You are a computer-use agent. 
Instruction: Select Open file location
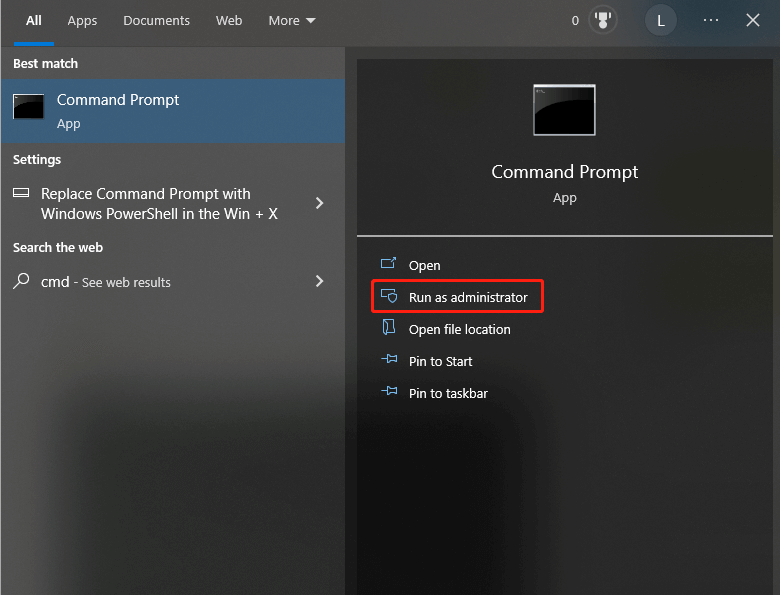[460, 329]
